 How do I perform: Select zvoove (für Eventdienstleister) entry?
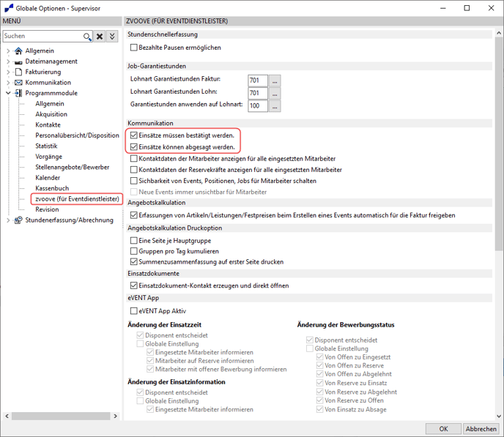(x=77, y=199)
